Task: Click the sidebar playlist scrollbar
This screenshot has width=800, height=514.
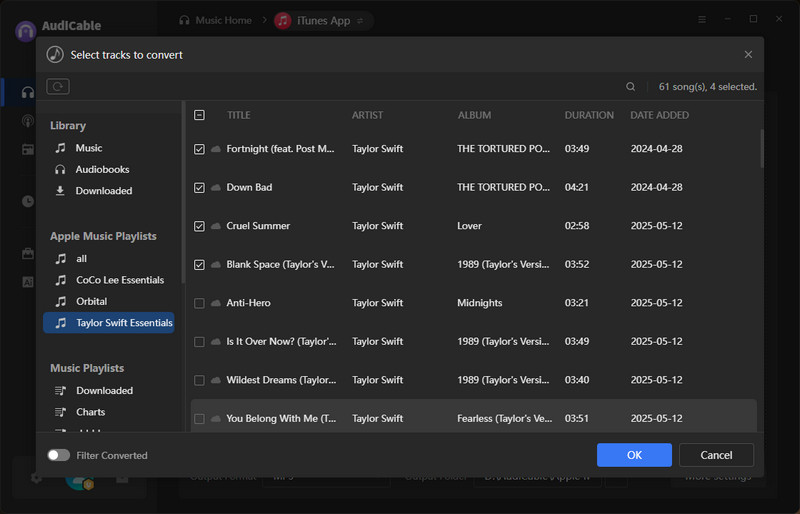Action: [183, 193]
